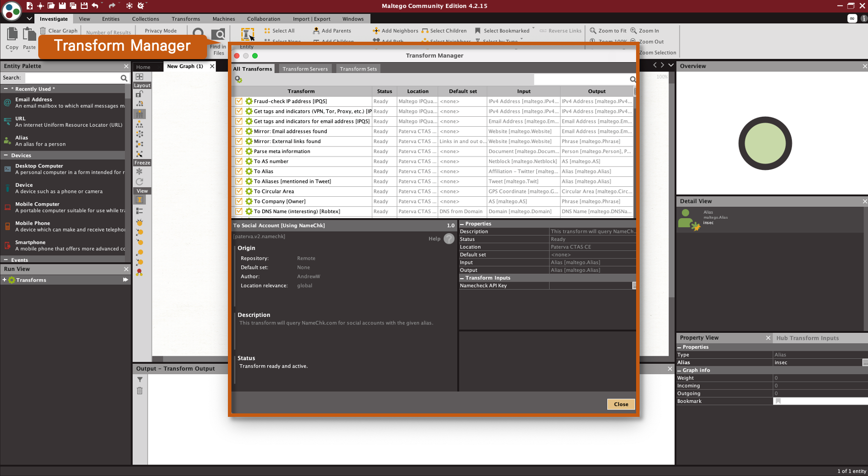Switch to the Transform Servers tab

pyautogui.click(x=305, y=69)
